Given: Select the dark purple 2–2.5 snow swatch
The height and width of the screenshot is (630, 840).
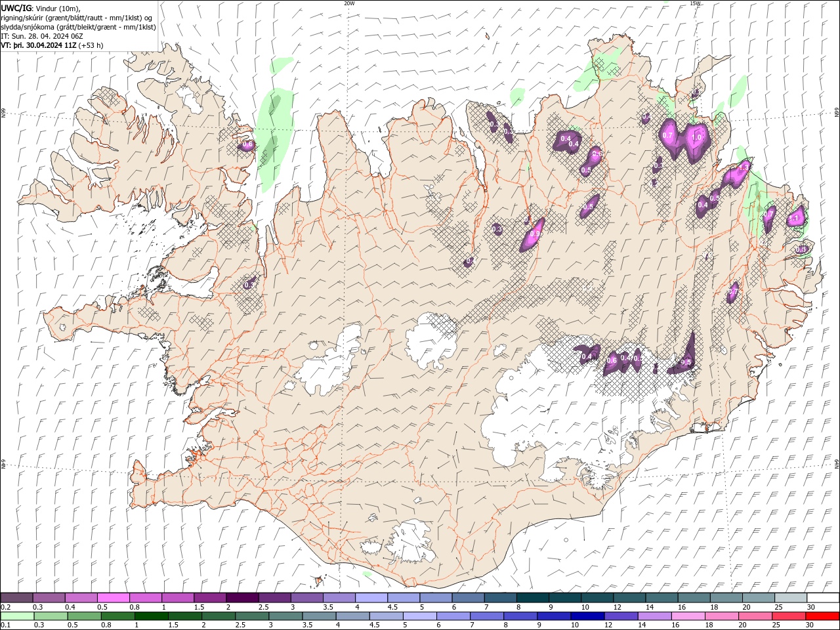Looking at the screenshot, I should pyautogui.click(x=242, y=598).
